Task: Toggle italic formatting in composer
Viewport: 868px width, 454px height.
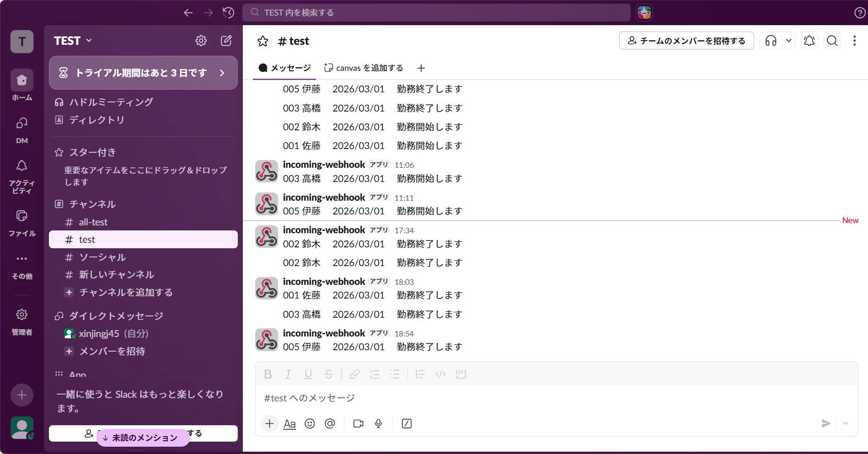Action: click(x=288, y=374)
